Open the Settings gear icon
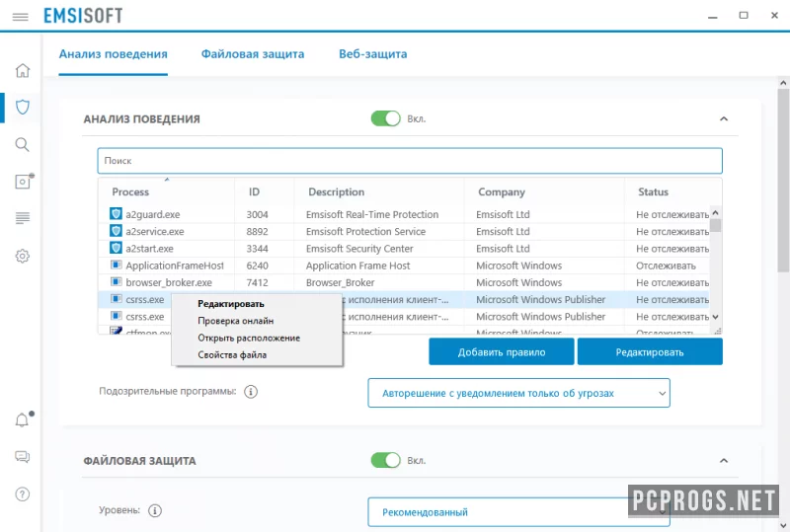 [x=22, y=256]
